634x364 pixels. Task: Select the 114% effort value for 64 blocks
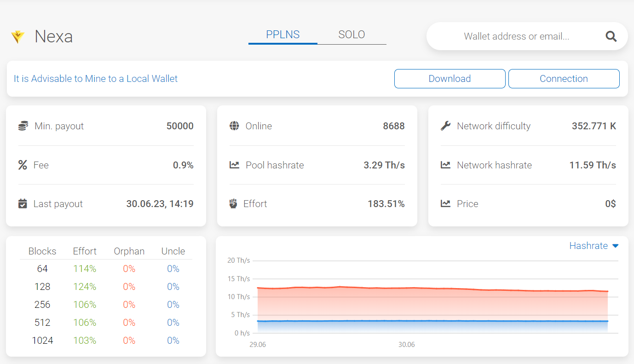85,268
